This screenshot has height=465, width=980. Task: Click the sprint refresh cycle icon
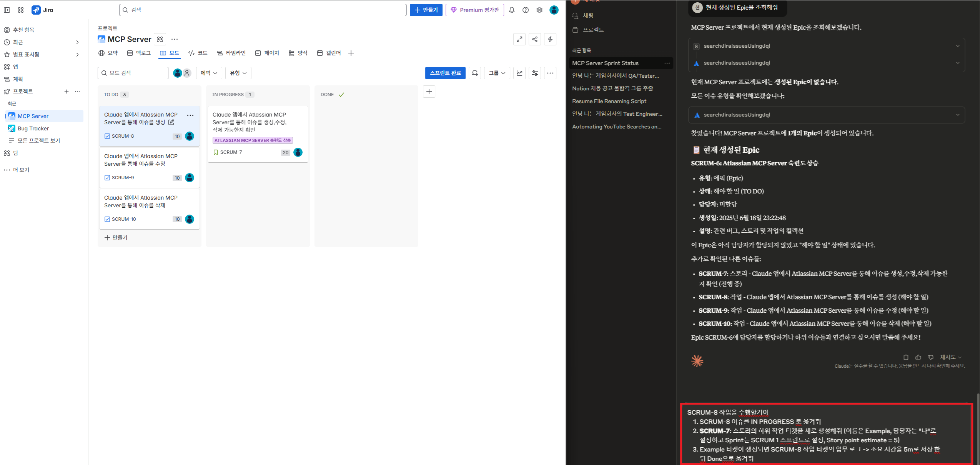(475, 73)
